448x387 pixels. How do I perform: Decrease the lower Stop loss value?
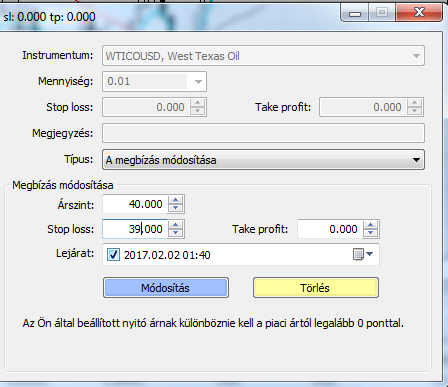176,233
